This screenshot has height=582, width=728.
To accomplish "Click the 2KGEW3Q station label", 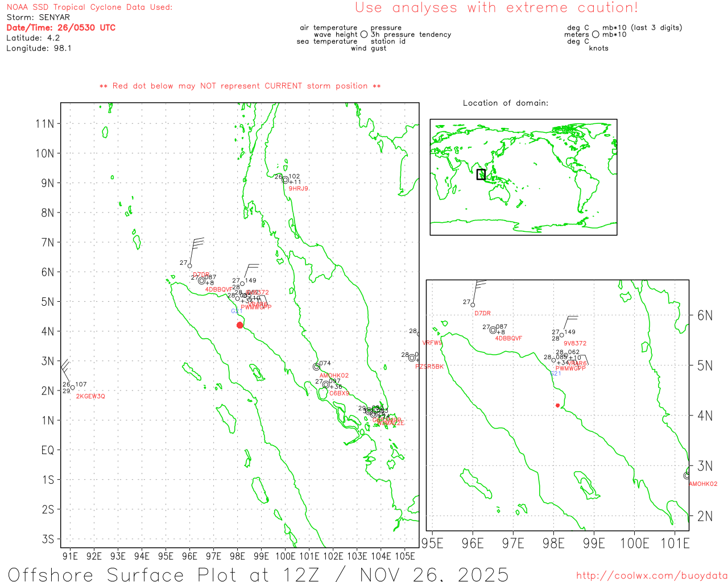I will coord(90,396).
